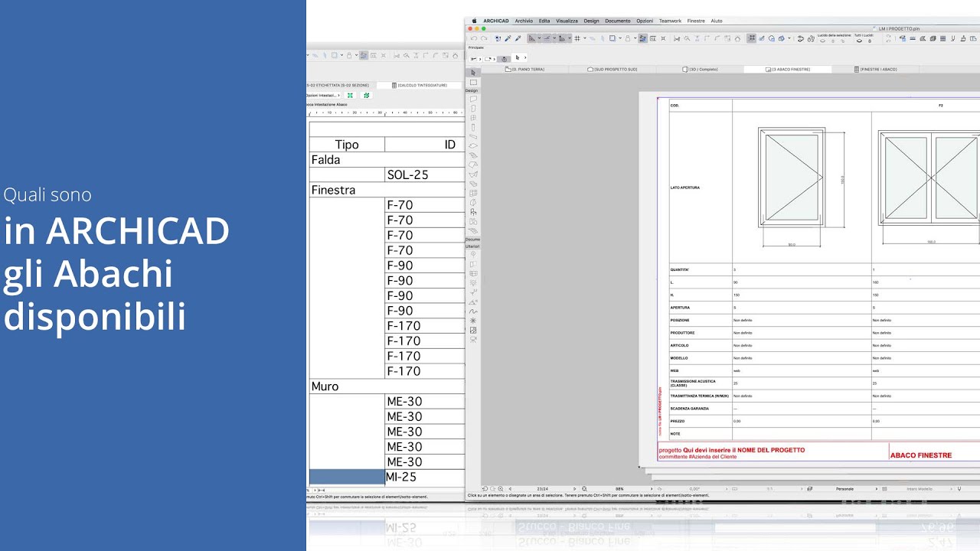Select the Object chair tool in the toolbox
Viewport: 980px width, 551px height.
(x=473, y=212)
